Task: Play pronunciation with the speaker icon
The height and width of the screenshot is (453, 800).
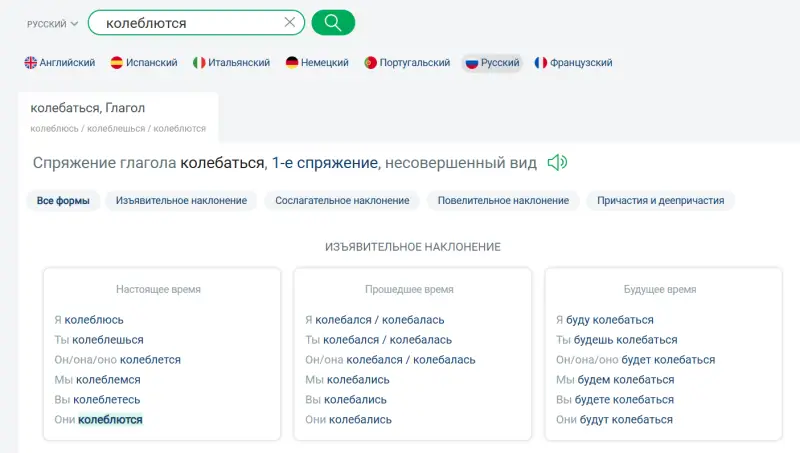Action: point(557,163)
